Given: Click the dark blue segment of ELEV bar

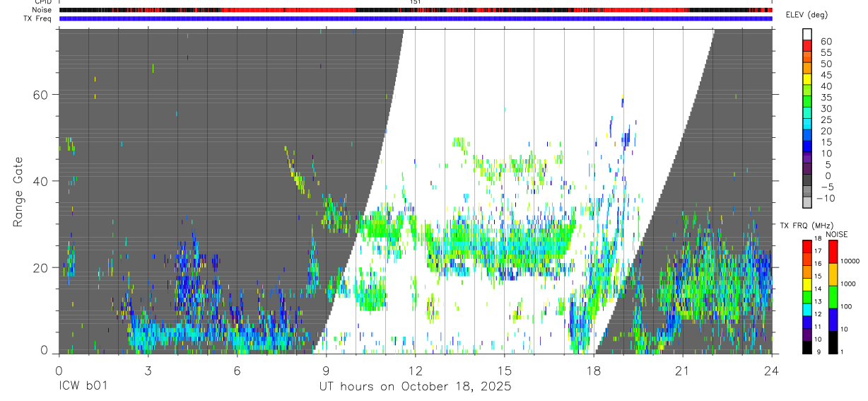Looking at the screenshot, I should click(x=807, y=148).
